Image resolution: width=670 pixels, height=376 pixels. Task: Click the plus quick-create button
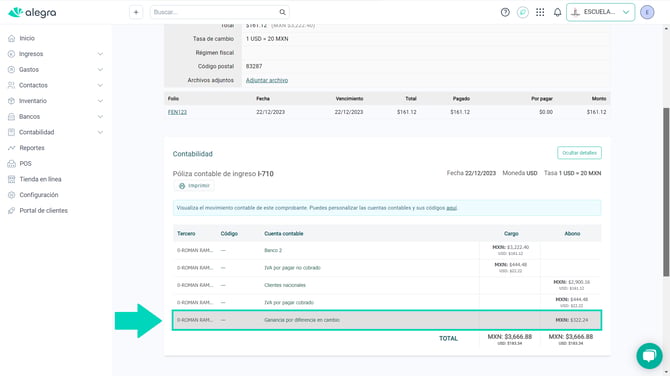pyautogui.click(x=136, y=12)
